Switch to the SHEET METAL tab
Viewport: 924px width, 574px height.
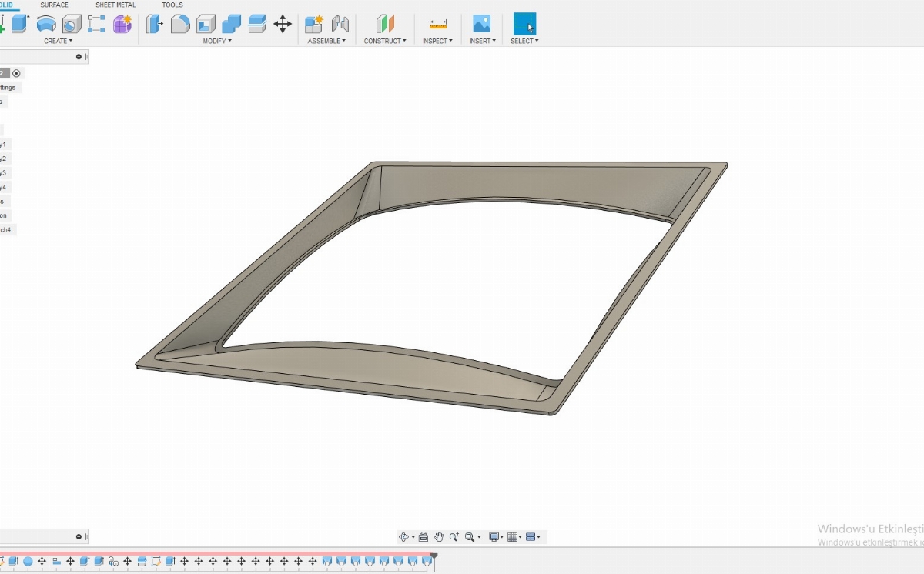(x=115, y=5)
